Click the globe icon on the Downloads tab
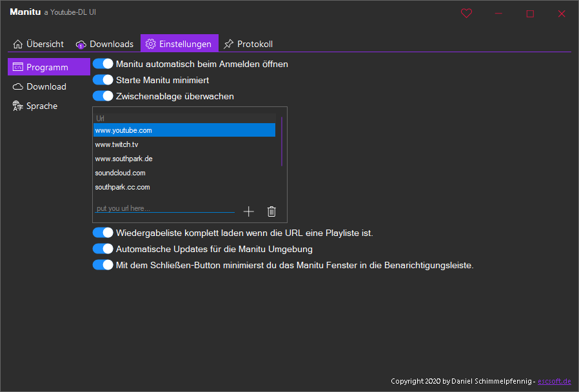Screen dimensions: 579x392 coord(81,44)
